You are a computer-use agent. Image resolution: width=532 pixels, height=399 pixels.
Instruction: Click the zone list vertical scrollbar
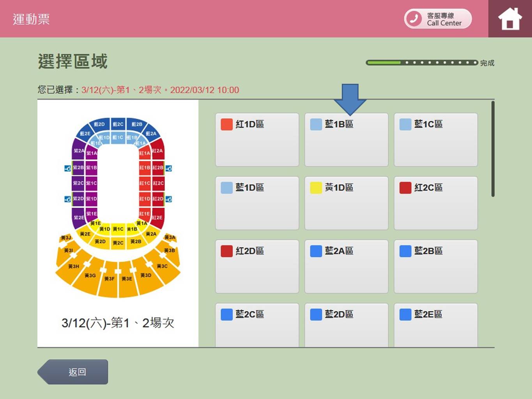point(493,149)
